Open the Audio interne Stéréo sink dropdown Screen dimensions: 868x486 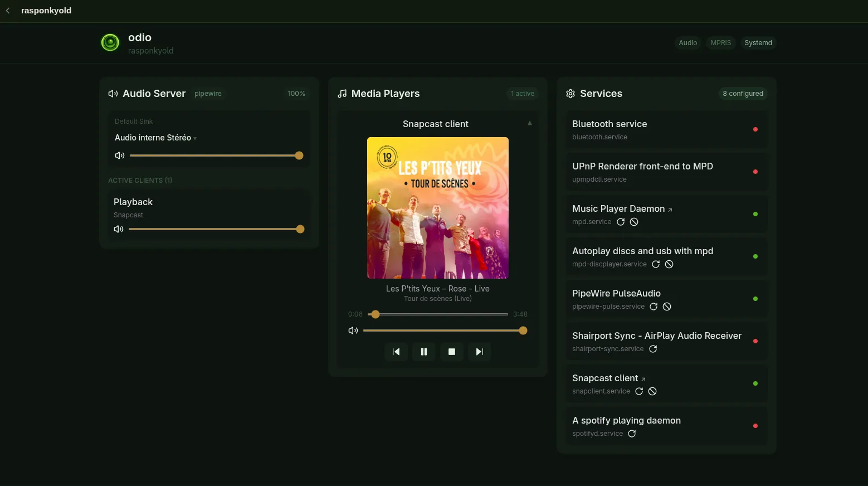(155, 138)
